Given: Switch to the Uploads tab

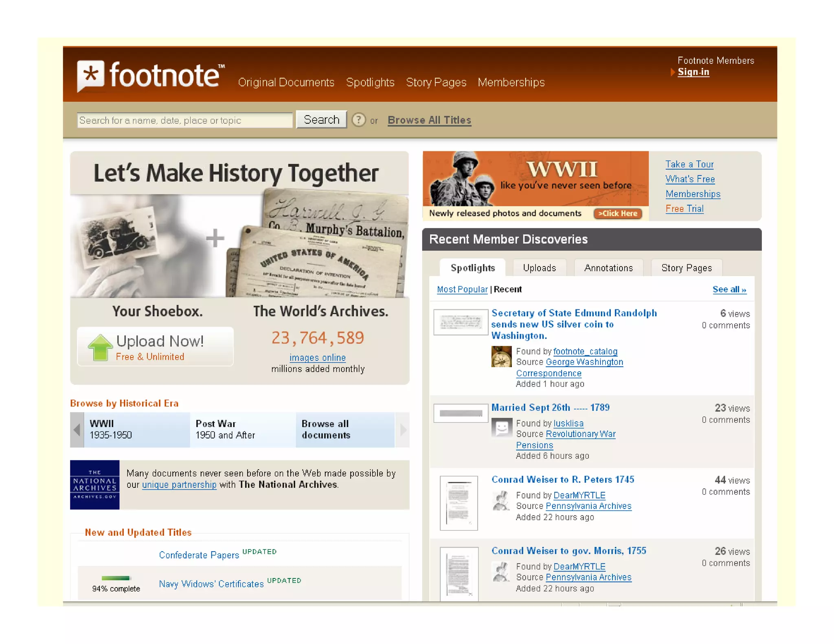Looking at the screenshot, I should click(540, 268).
